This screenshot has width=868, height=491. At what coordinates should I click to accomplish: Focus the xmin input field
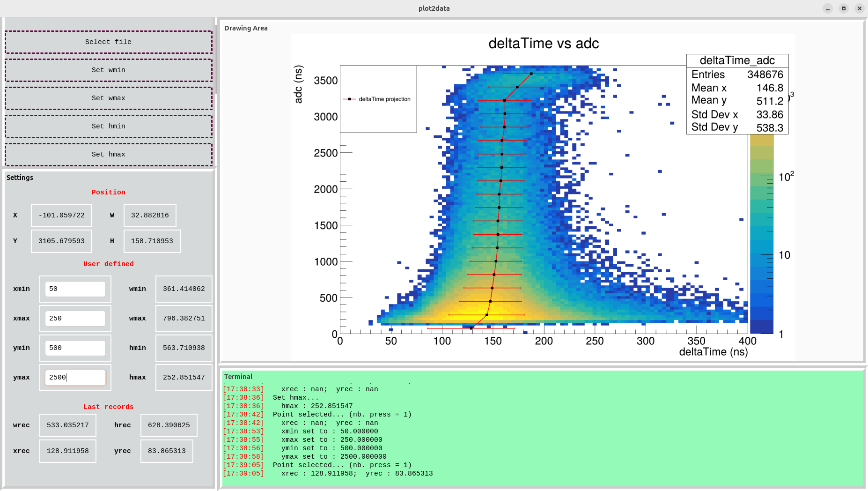coord(75,289)
